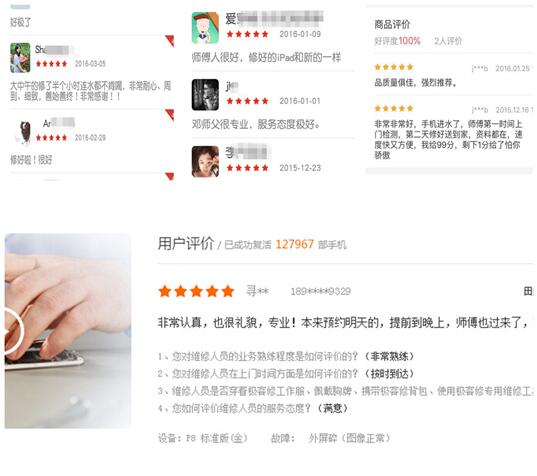Click the avatar of reviewer dated 2016-02-29
Viewport: 537px width, 476px height.
tap(24, 132)
